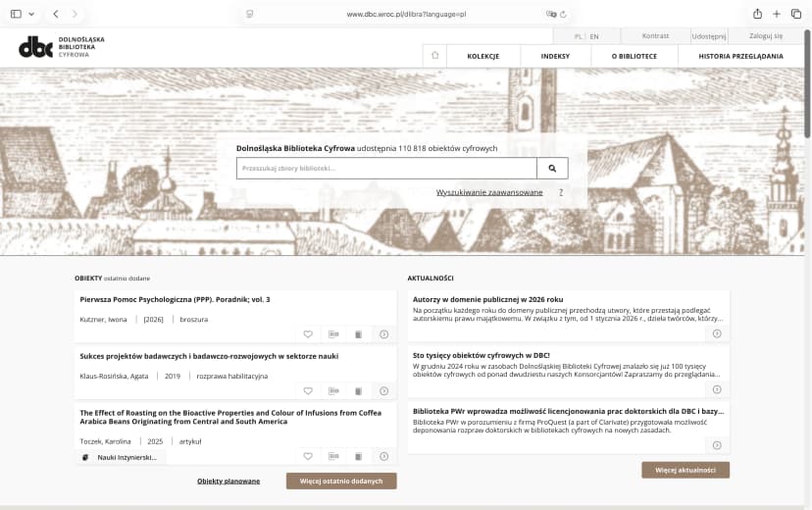
Task: Open Obiekty planowane link
Action: [228, 481]
